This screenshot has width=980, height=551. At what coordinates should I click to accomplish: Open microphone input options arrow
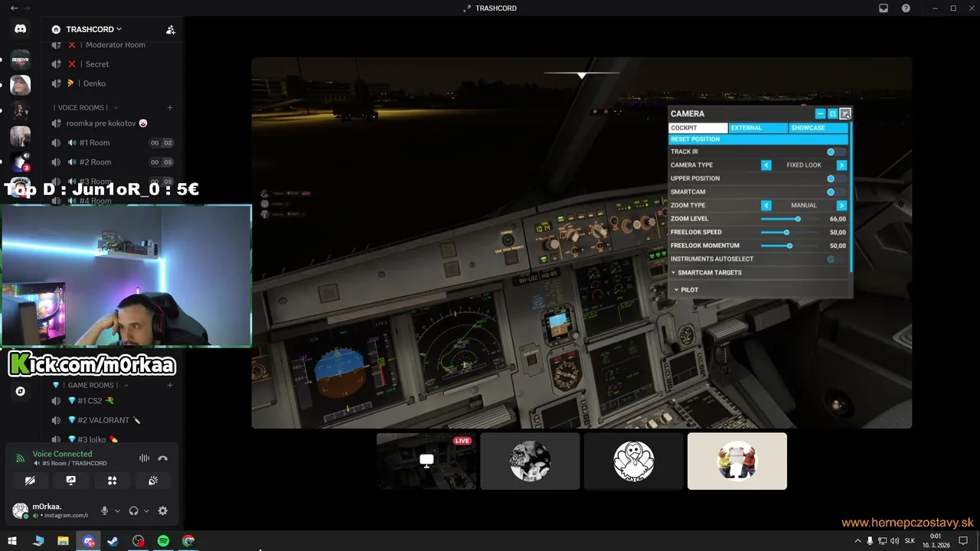(x=117, y=510)
